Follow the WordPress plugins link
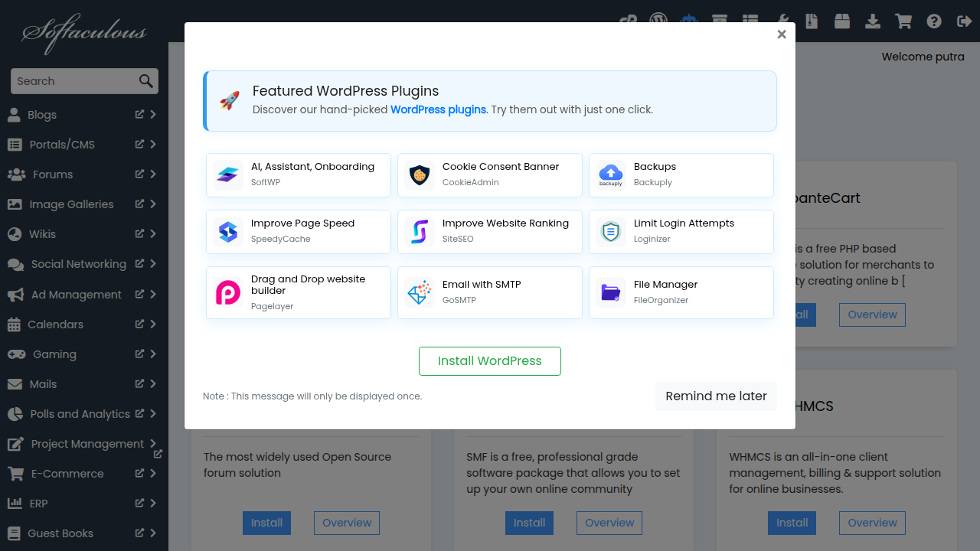Screen dimensions: 980x551 438,109
